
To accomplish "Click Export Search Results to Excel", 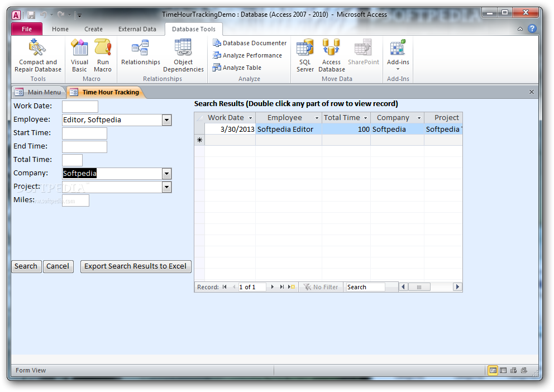I will click(x=136, y=266).
